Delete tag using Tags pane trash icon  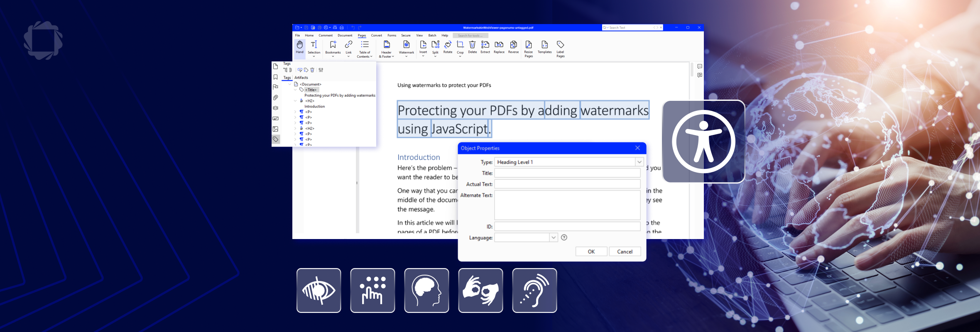pos(312,70)
